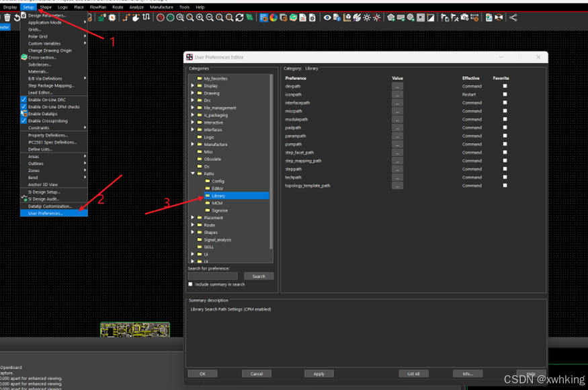
Task: Expand the File_management category
Action: click(x=193, y=108)
